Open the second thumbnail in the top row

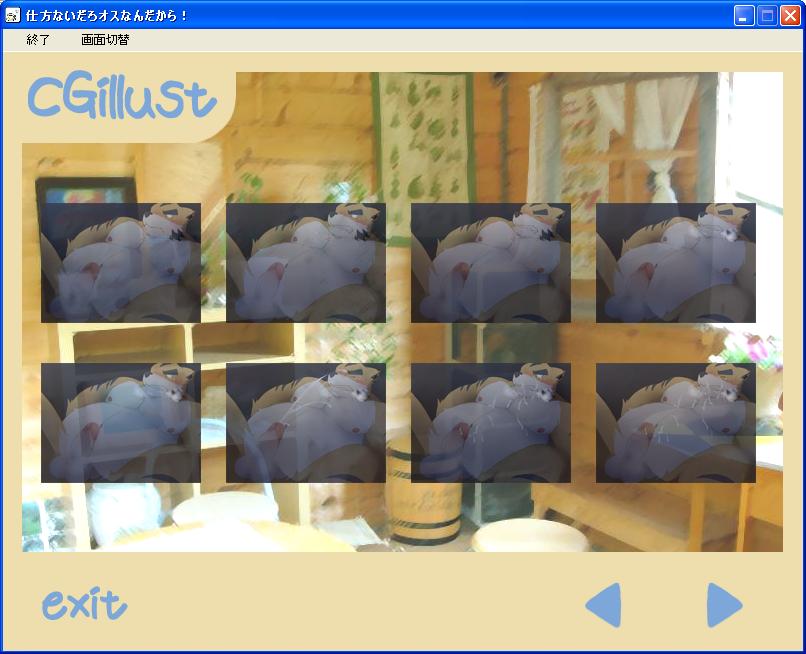coord(306,263)
